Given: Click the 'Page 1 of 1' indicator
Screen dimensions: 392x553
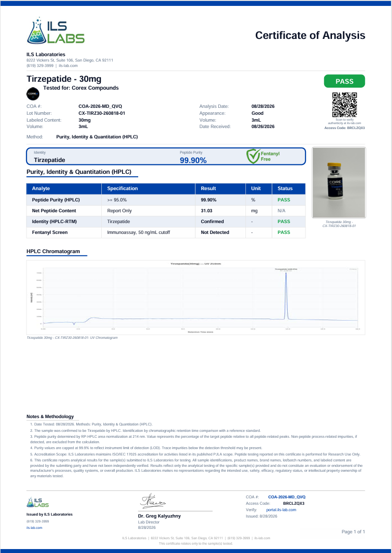Looking at the screenshot, I should click(x=353, y=531).
